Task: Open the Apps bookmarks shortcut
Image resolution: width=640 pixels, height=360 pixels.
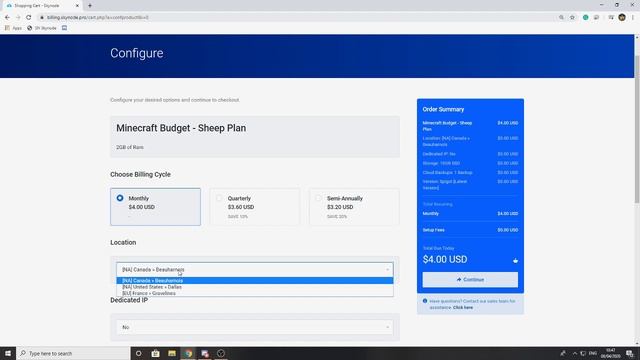Action: click(x=13, y=28)
